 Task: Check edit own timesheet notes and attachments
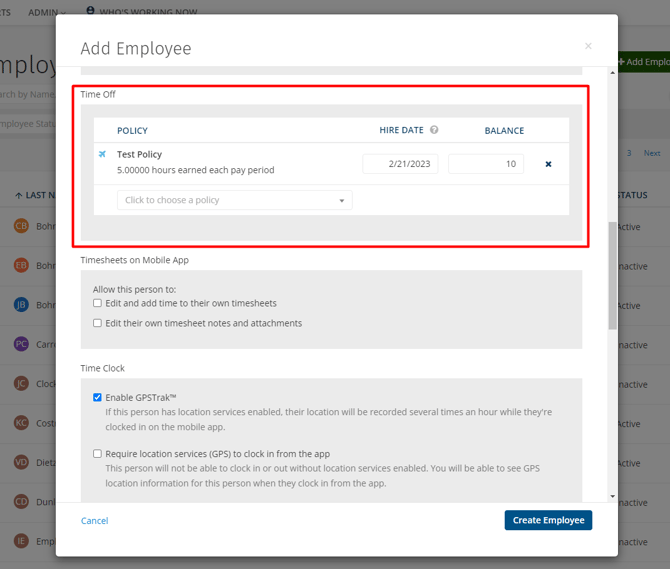point(98,323)
